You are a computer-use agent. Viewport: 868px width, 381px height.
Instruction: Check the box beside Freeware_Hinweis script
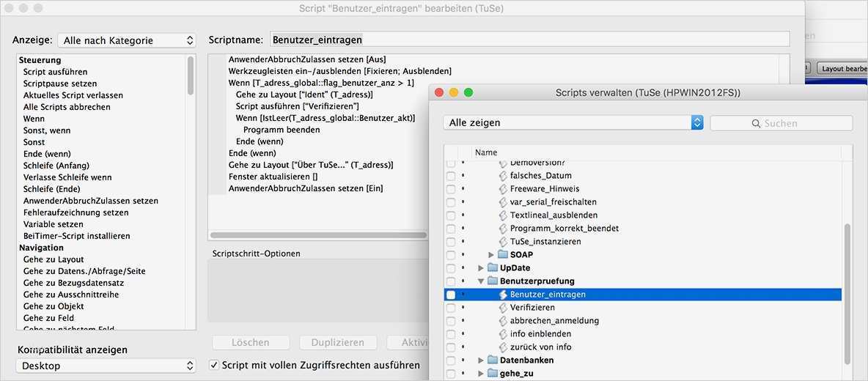coord(451,189)
